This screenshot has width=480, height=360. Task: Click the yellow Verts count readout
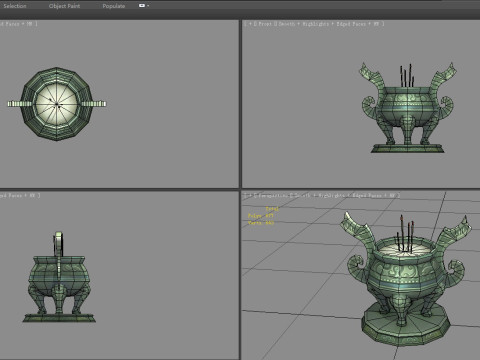261,223
